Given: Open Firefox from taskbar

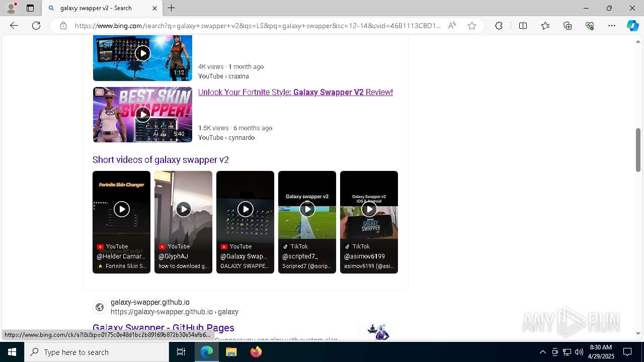Looking at the screenshot, I should point(256,352).
